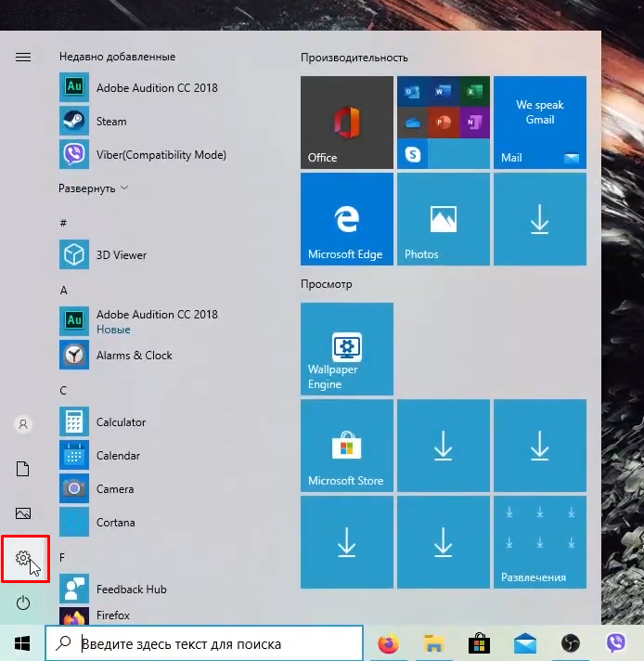Open the Pictures sidebar icon
This screenshot has width=644, height=661.
(23, 513)
